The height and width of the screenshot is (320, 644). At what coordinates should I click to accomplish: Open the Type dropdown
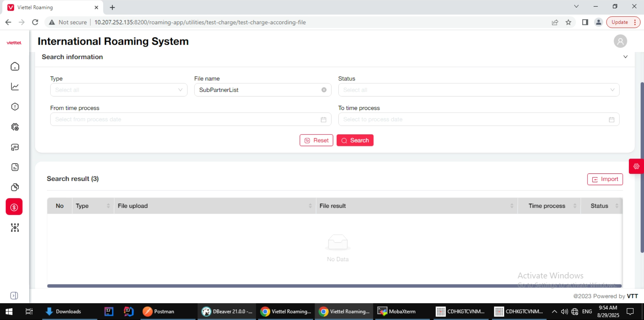point(119,90)
